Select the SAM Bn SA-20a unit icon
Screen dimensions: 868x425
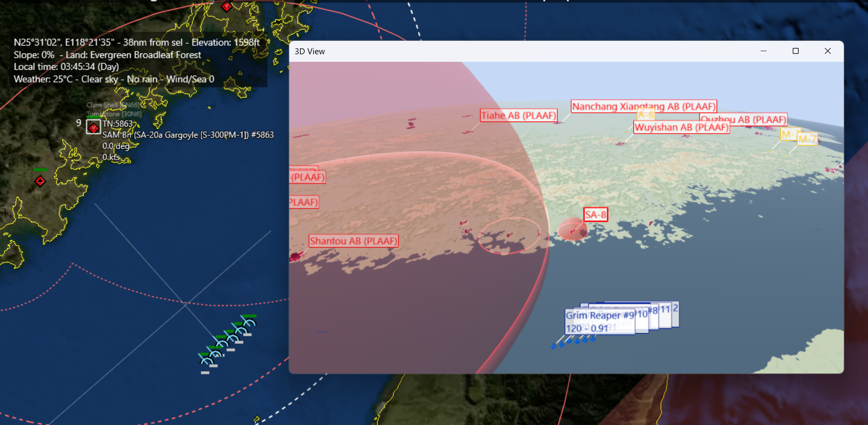[93, 128]
